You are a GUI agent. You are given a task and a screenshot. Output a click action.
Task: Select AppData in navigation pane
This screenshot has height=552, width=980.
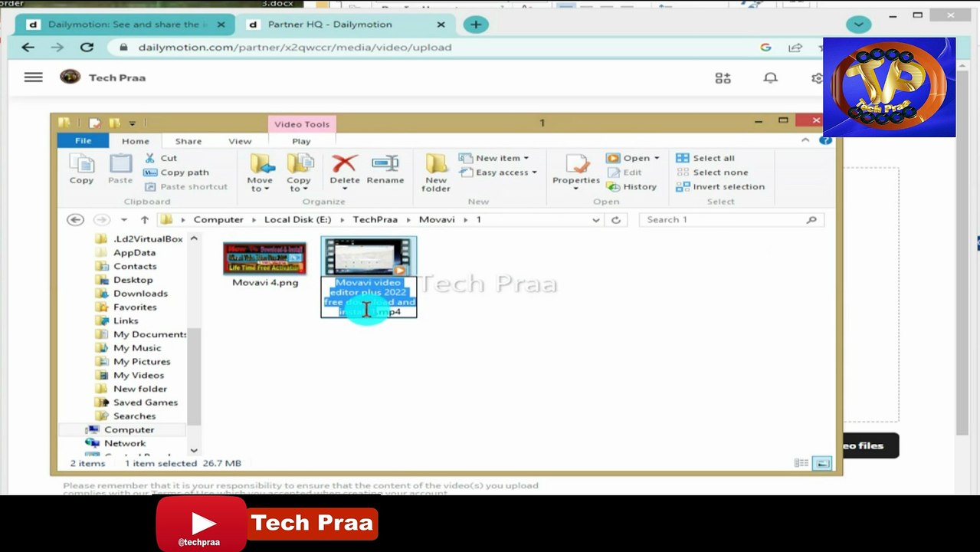(x=134, y=252)
